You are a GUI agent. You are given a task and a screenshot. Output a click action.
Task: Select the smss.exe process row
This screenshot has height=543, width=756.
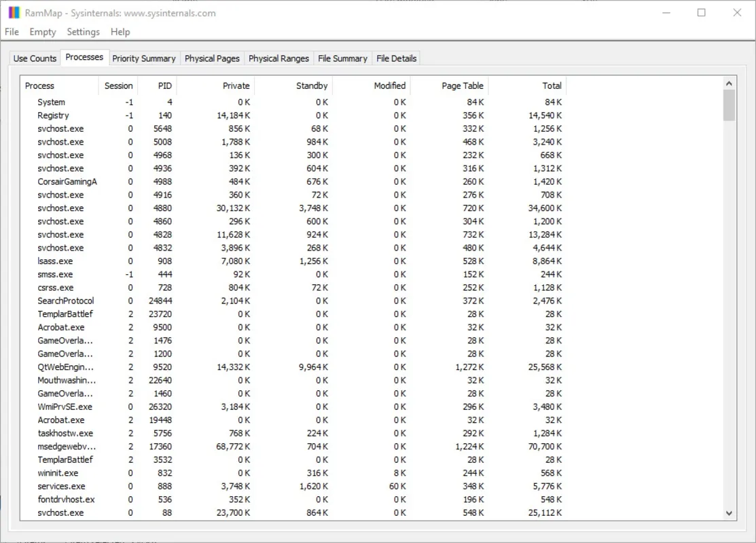[293, 275]
